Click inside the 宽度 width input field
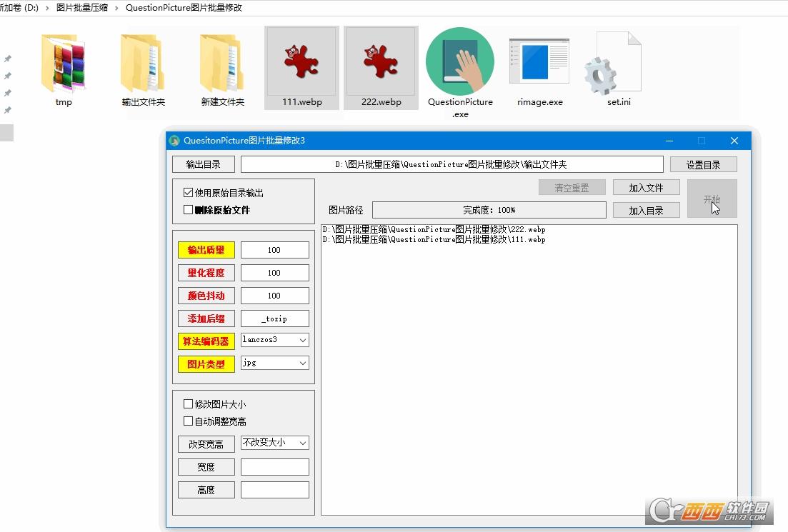This screenshot has height=532, width=788. coord(274,466)
